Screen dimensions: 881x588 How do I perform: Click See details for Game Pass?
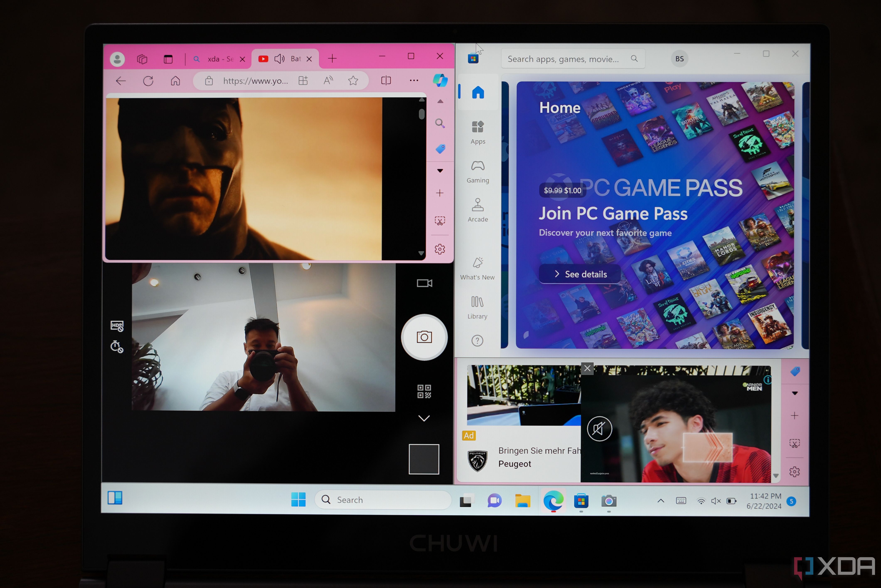point(580,274)
